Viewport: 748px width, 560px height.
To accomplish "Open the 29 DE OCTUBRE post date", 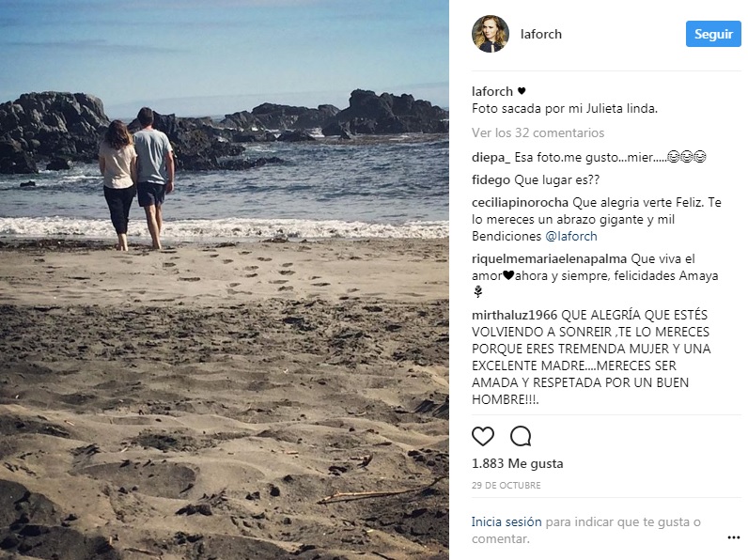I will coord(506,486).
